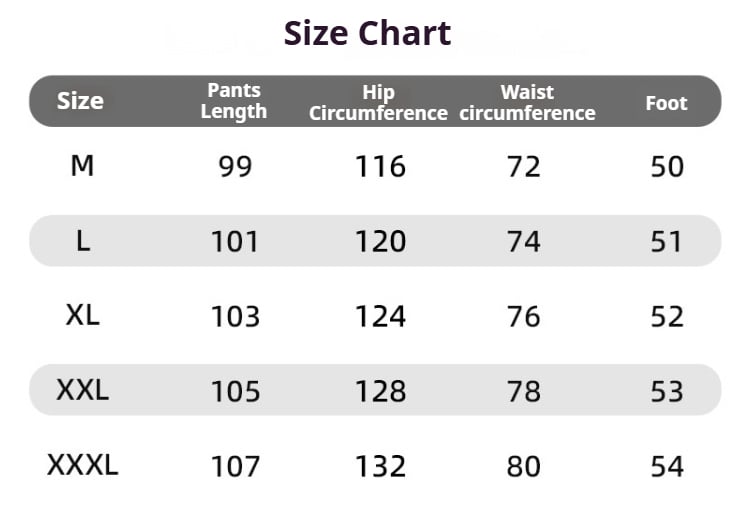Select foot value 53 in XXL row
744x511 pixels.
tap(667, 391)
